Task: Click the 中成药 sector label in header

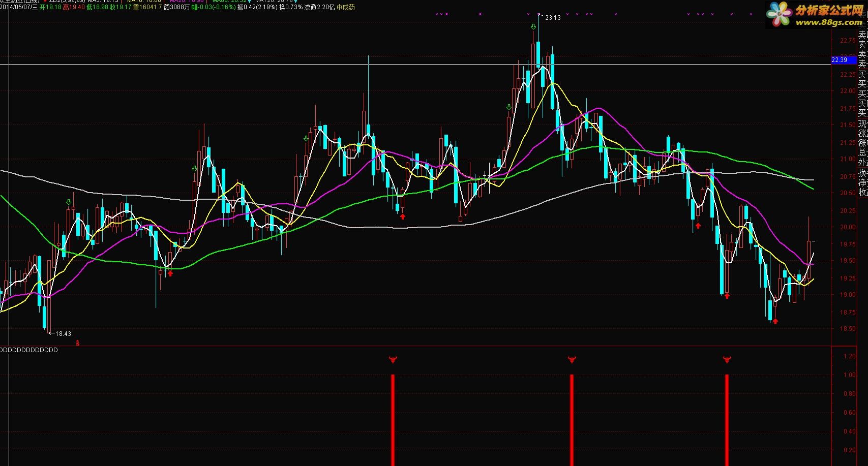Action: [346, 8]
